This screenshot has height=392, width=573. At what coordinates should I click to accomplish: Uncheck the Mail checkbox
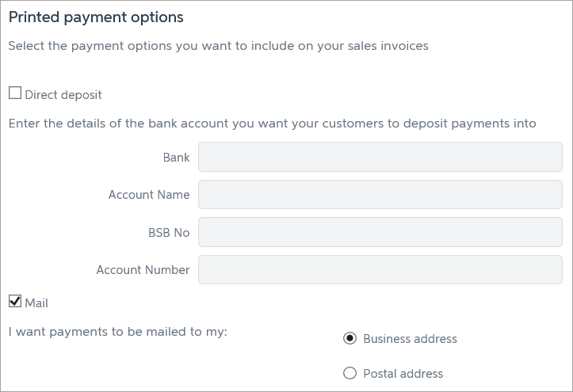[15, 301]
